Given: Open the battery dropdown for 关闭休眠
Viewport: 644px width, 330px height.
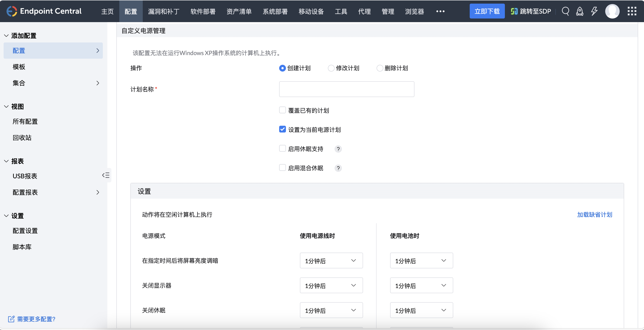Looking at the screenshot, I should 421,310.
